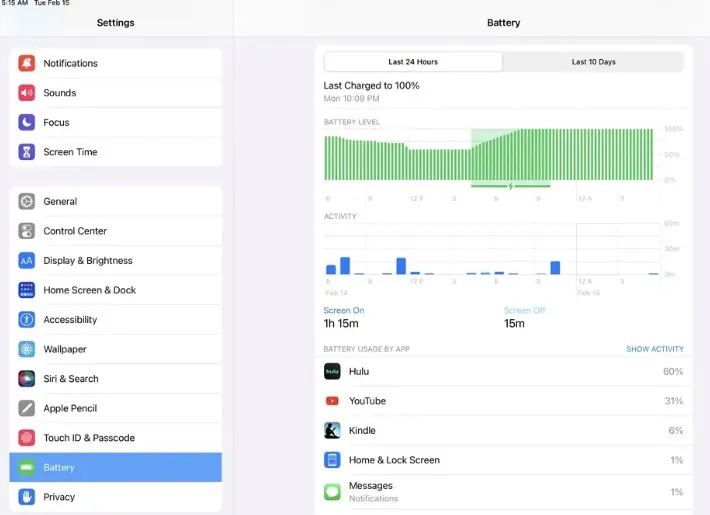Tap the Show Activity link
Image resolution: width=710 pixels, height=515 pixels.
pyautogui.click(x=654, y=349)
